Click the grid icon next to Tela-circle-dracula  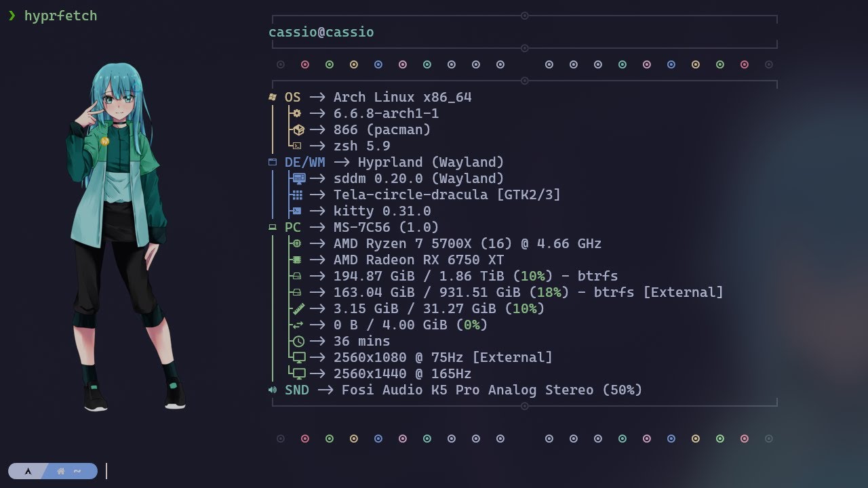(298, 195)
